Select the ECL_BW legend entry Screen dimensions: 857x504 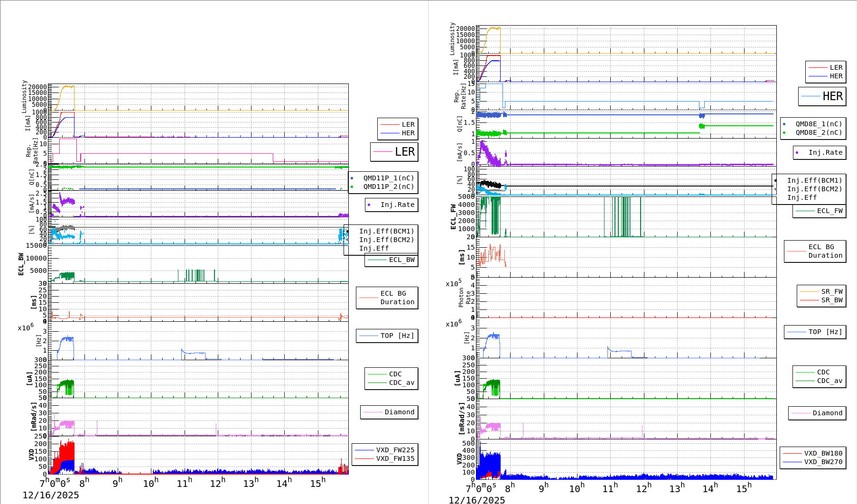click(x=391, y=260)
